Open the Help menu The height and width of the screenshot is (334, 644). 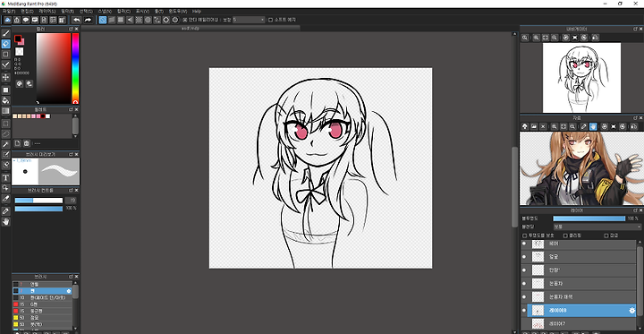tap(197, 12)
